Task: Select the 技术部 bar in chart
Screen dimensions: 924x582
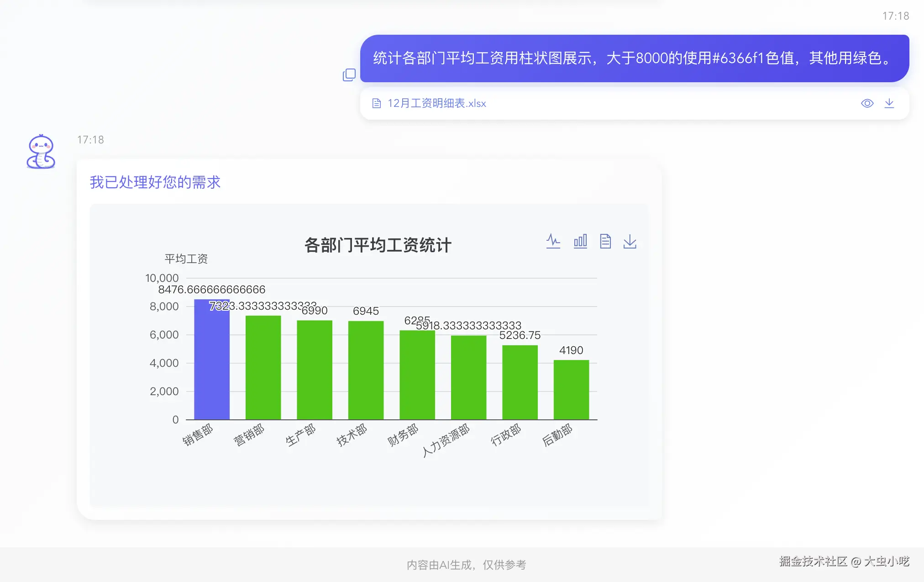Action: 366,370
